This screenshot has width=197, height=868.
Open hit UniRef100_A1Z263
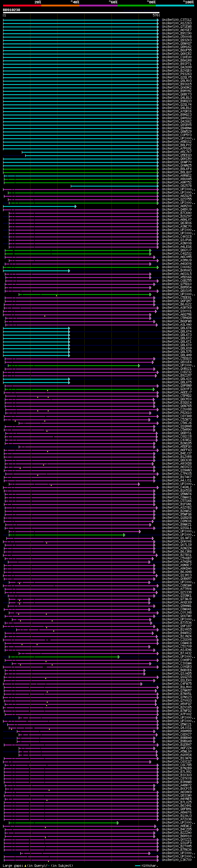point(177,23)
